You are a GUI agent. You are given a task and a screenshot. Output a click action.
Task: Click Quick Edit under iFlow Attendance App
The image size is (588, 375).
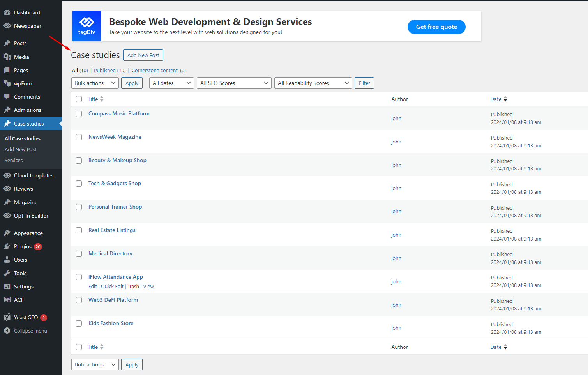pyautogui.click(x=112, y=287)
